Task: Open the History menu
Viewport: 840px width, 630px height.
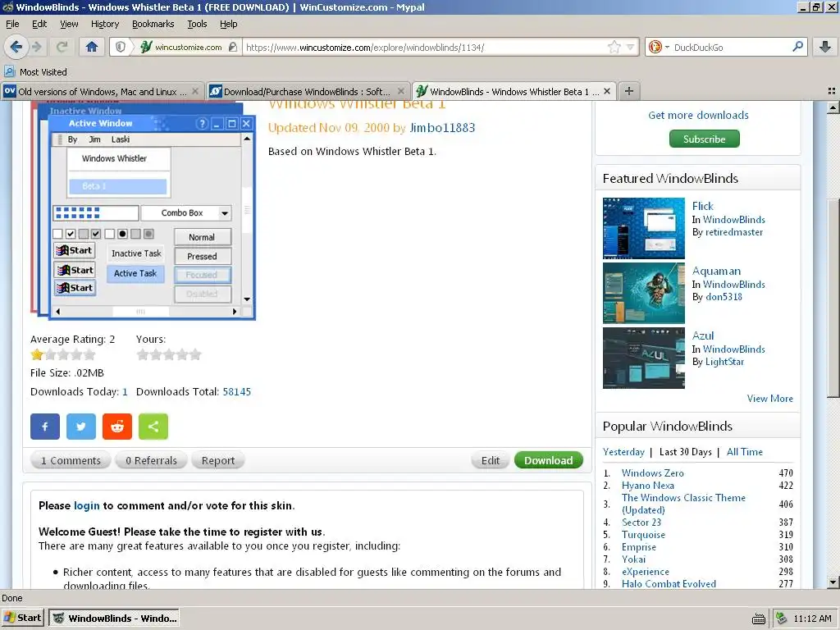Action: 105,24
